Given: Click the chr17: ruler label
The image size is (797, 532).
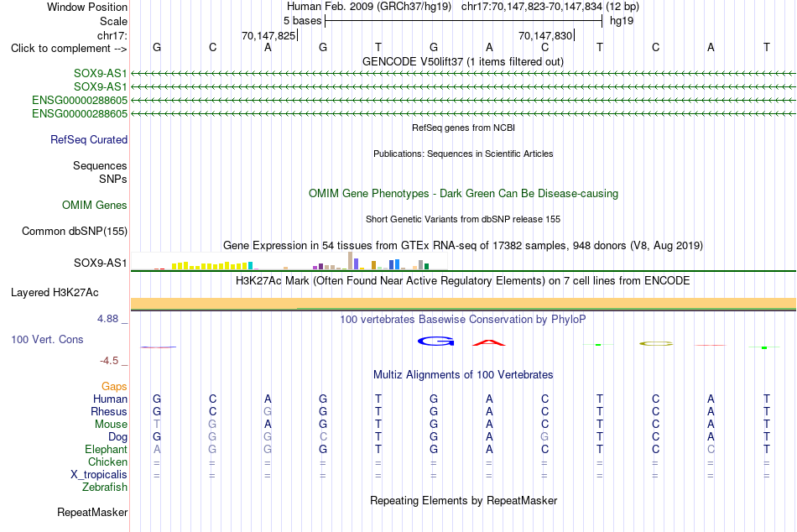Looking at the screenshot, I should (x=112, y=35).
